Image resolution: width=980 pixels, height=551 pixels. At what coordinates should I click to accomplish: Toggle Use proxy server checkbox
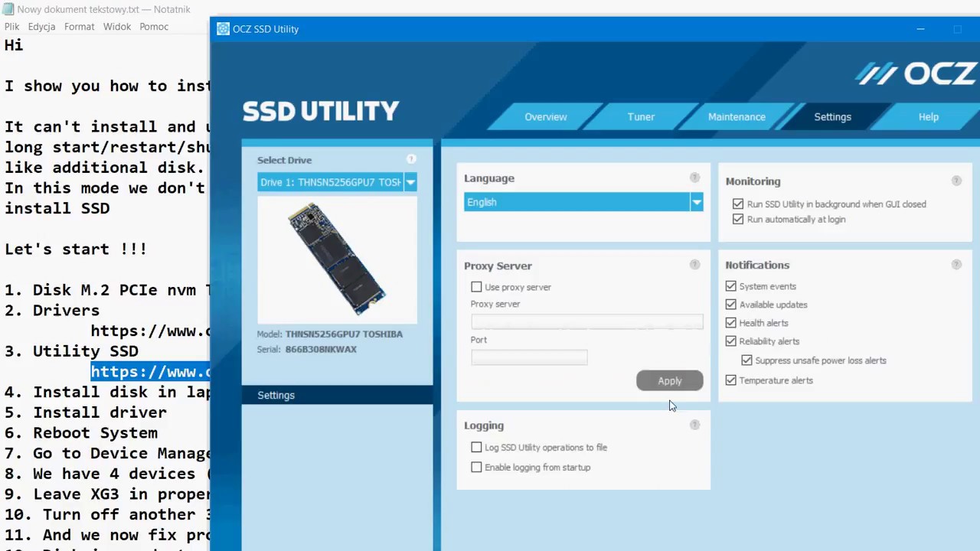[476, 287]
